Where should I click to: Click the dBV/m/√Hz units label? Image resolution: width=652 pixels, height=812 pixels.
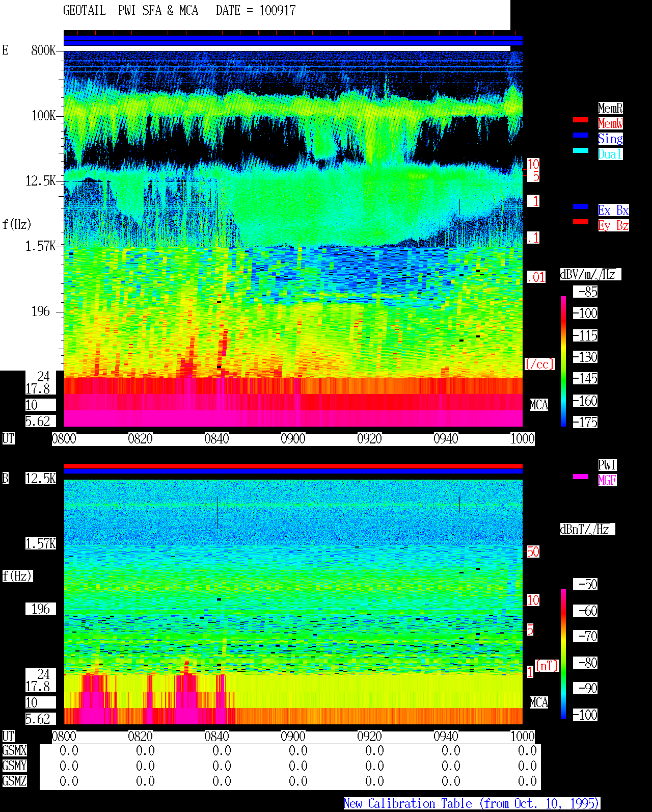pos(590,274)
